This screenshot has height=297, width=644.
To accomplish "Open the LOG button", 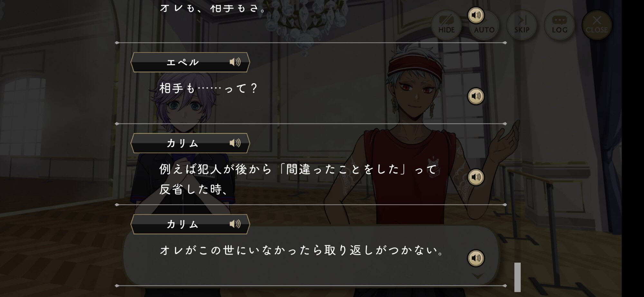I will pyautogui.click(x=559, y=25).
